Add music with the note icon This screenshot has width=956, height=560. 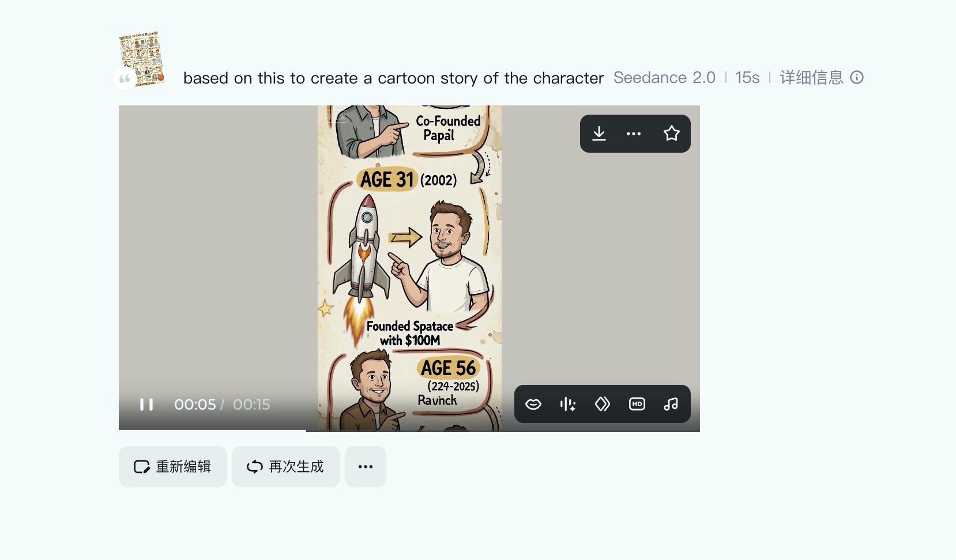click(x=671, y=404)
